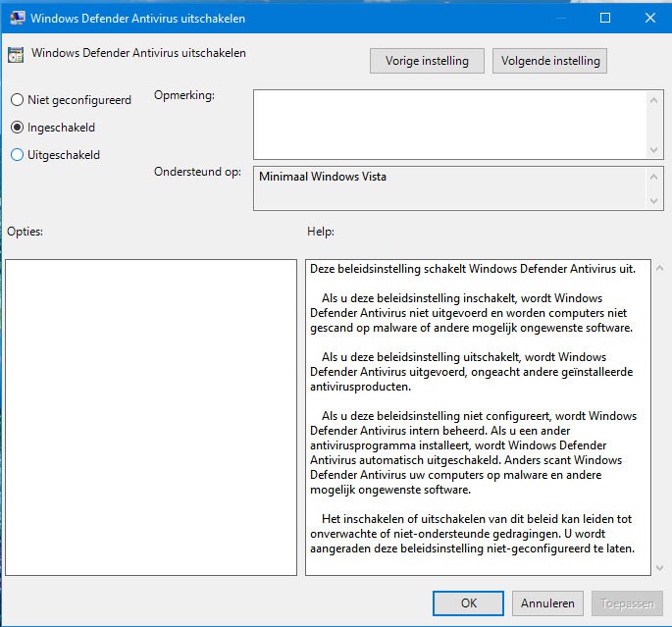Click the Toepassen button
The image size is (672, 627).
coord(627,603)
